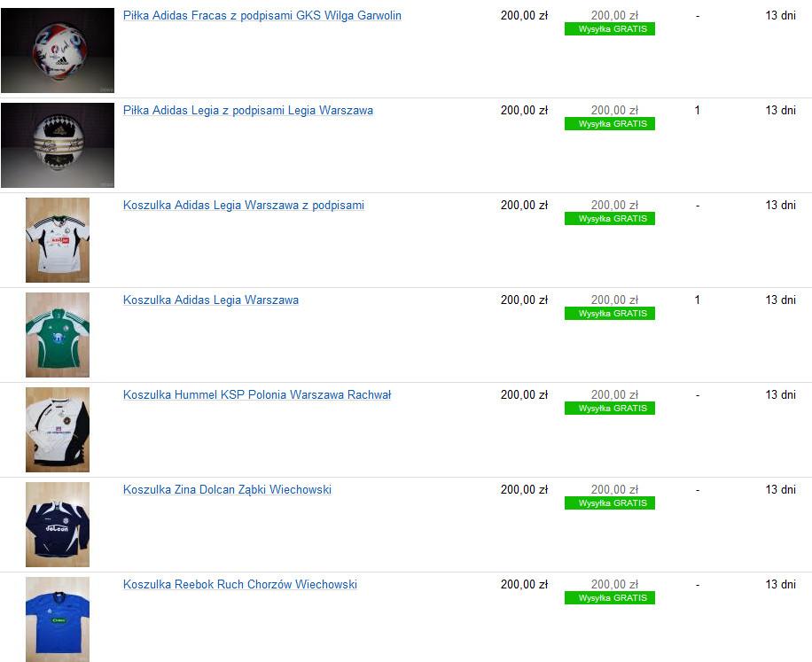
Task: Open the Koszulka Adidas Legia Warszawa link
Action: [211, 300]
